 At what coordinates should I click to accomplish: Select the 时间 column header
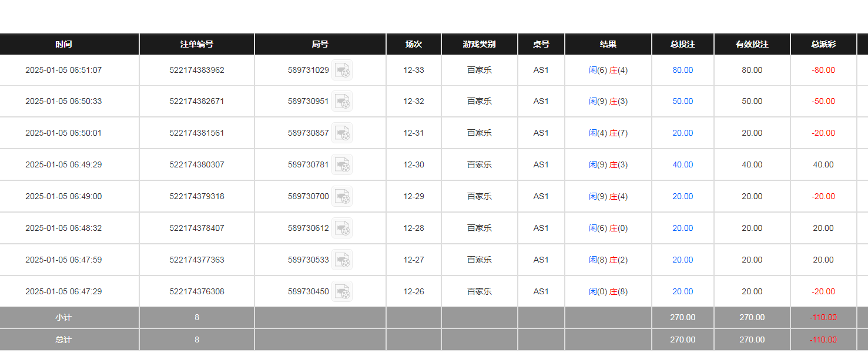(x=63, y=45)
